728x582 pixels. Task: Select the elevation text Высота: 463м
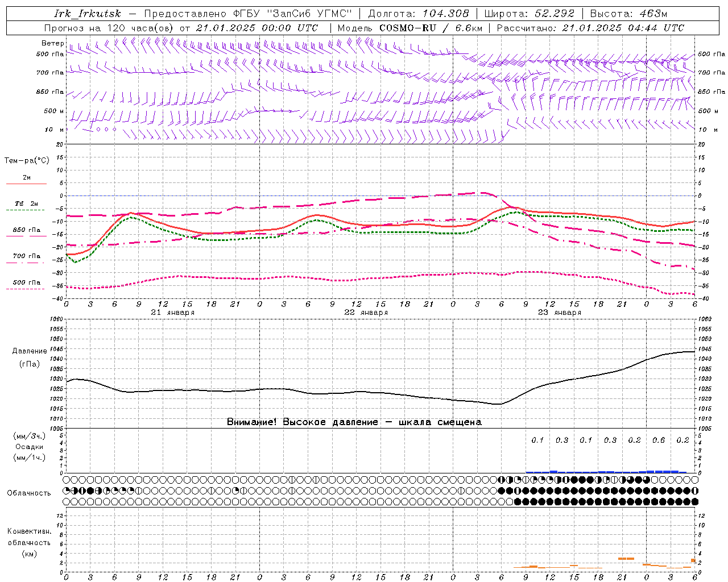click(628, 14)
